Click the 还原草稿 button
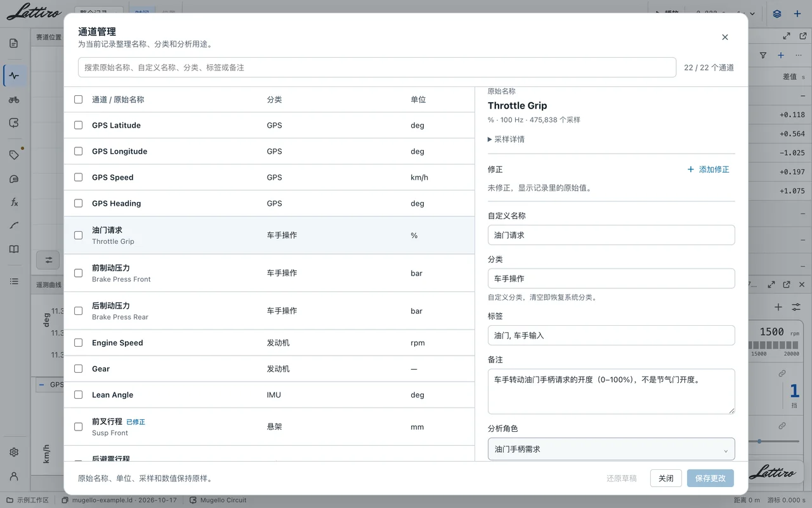Screen dimensions: 812x508 (622, 478)
